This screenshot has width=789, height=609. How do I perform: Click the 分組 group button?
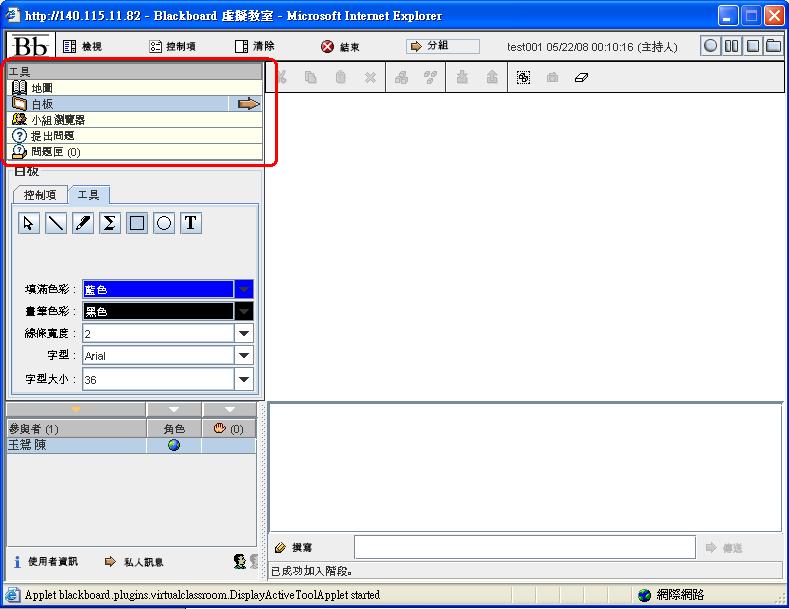442,46
